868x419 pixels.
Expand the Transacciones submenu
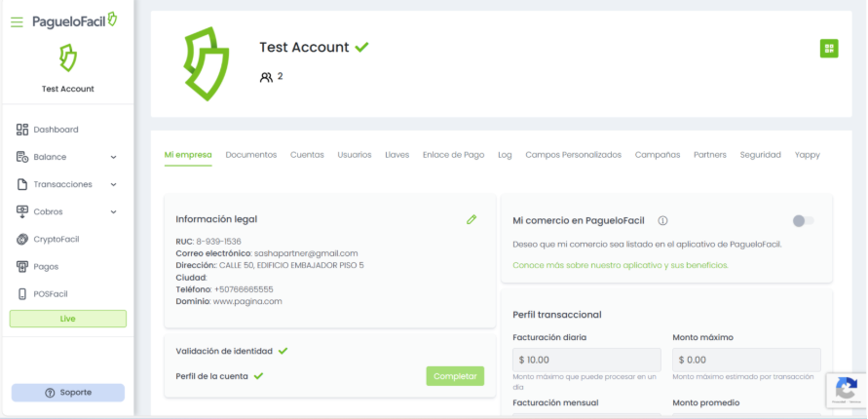113,184
